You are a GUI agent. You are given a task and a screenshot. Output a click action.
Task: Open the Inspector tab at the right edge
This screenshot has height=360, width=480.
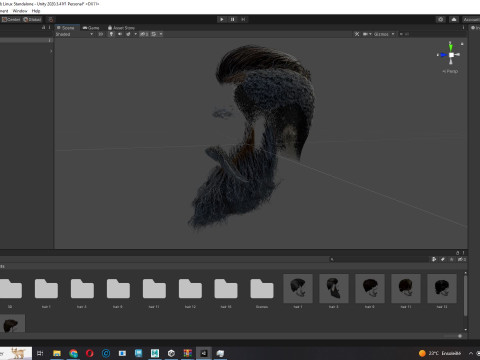click(475, 28)
